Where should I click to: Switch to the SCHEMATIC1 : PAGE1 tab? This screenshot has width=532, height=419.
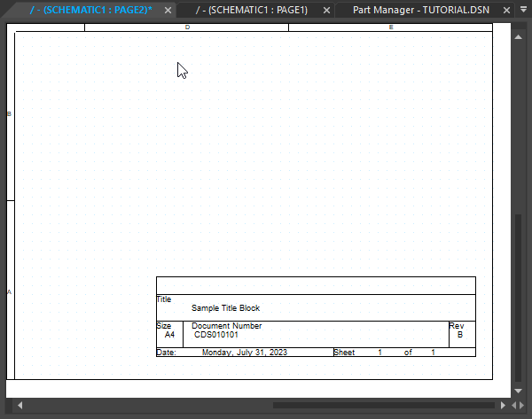click(251, 10)
